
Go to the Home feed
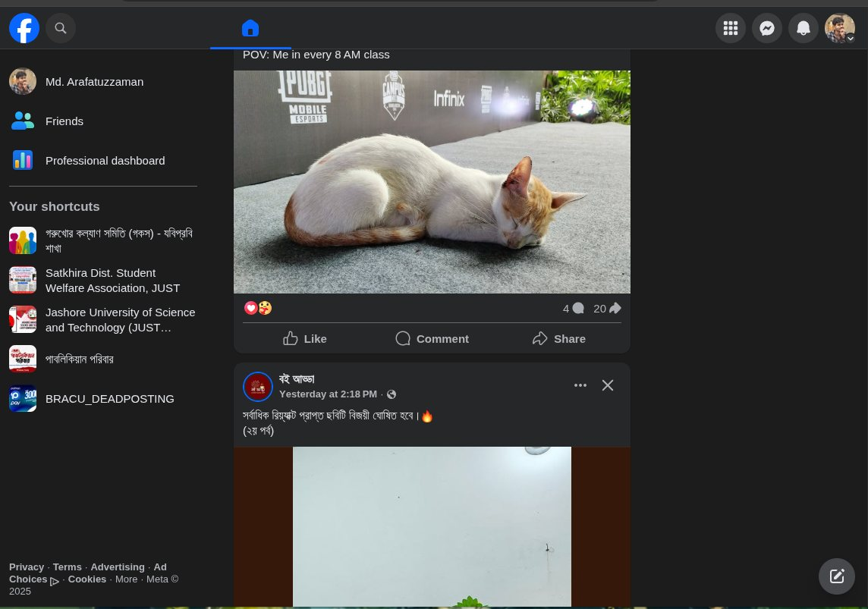[x=250, y=28]
